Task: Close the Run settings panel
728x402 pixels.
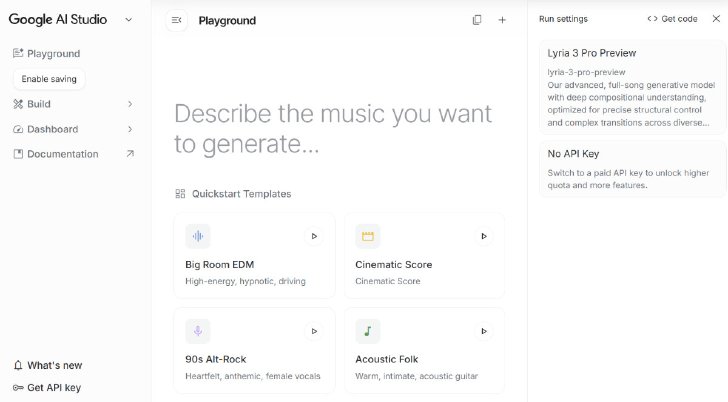Action: [x=716, y=19]
